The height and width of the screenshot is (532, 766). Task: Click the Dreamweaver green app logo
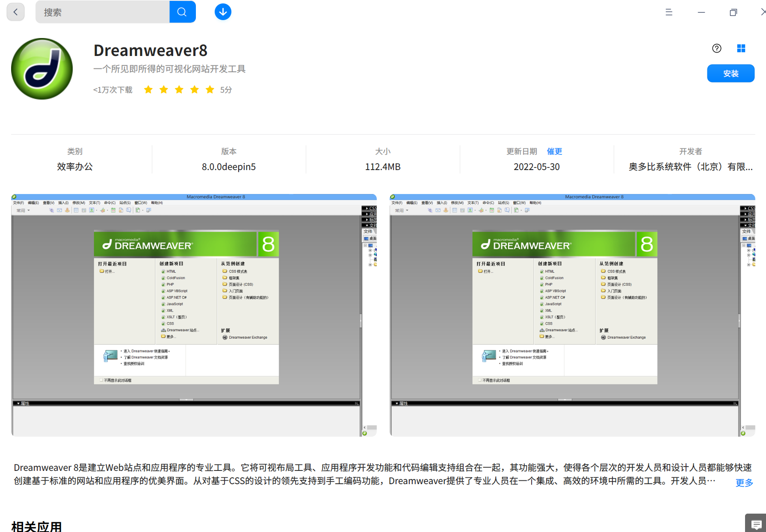[42, 69]
